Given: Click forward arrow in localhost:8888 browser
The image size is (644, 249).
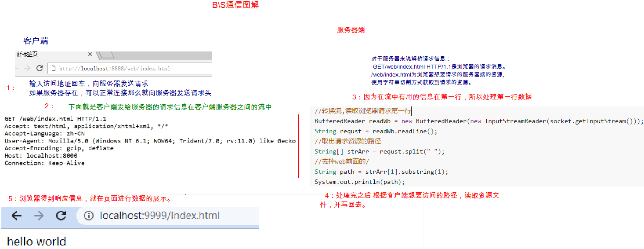Looking at the screenshot, I should click(x=27, y=68).
